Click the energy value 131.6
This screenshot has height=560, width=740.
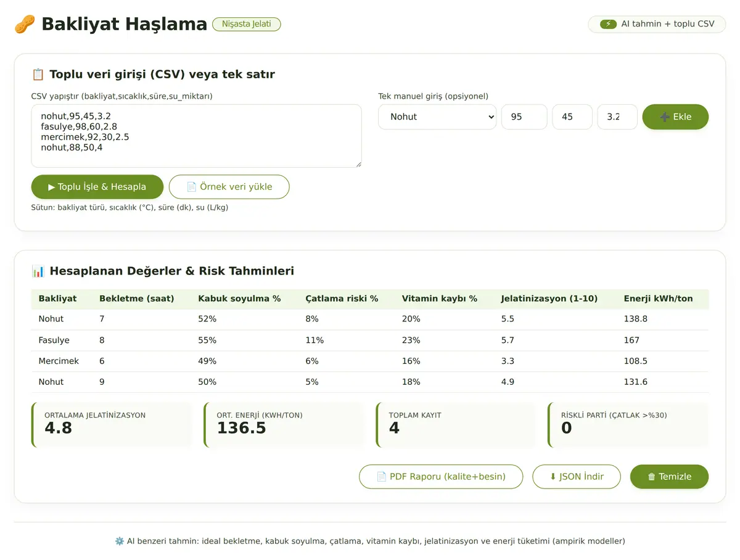[636, 382]
